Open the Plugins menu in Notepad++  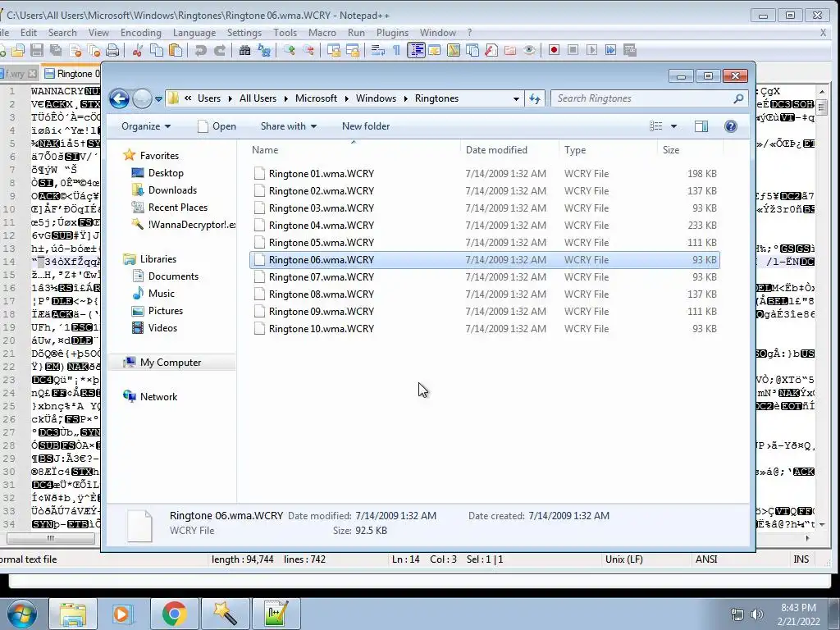tap(393, 33)
